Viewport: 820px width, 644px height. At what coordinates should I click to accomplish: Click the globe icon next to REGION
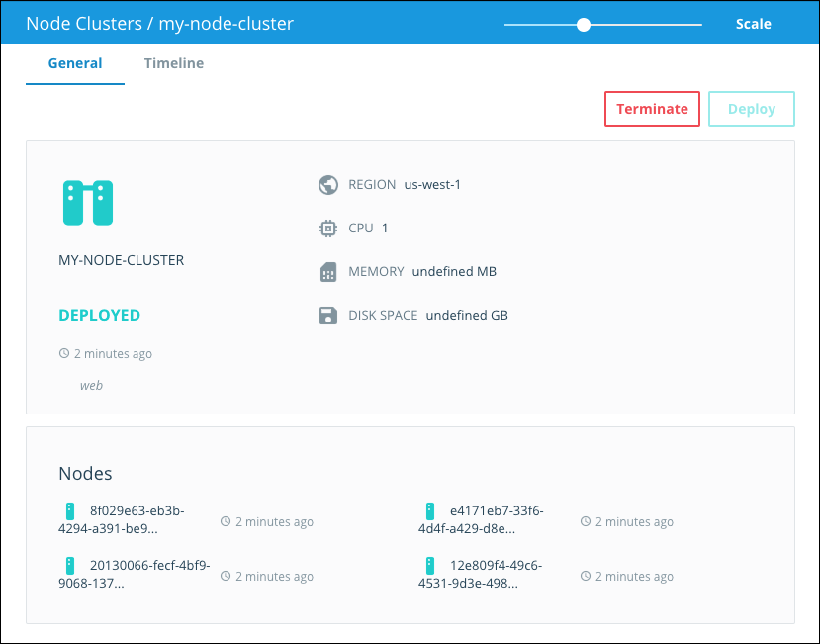328,184
